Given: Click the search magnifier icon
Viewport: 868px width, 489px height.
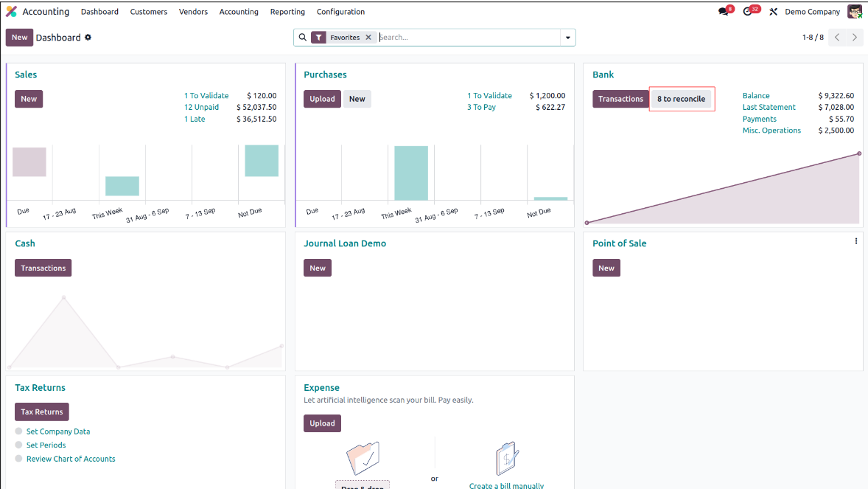Looking at the screenshot, I should click(x=302, y=38).
